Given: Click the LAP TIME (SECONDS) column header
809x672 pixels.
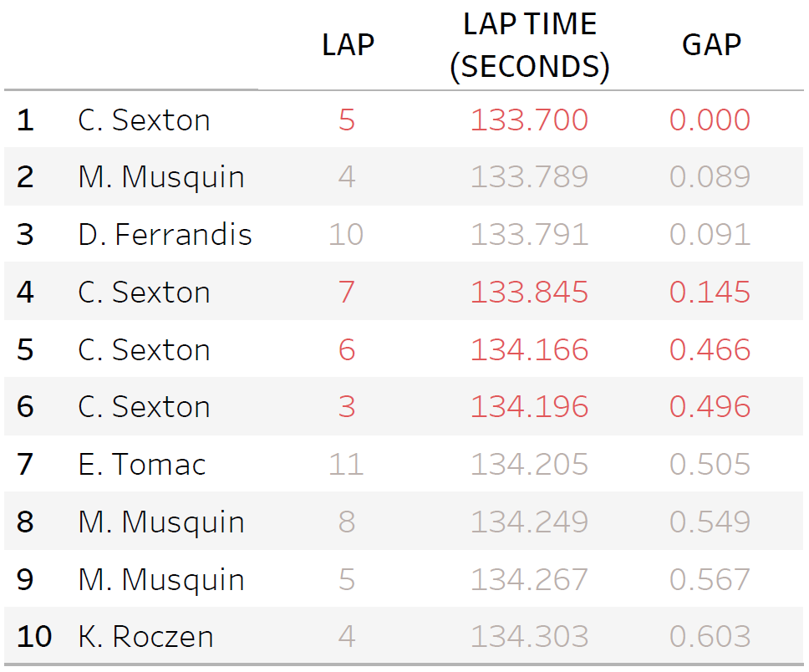Looking at the screenshot, I should 530,45.
